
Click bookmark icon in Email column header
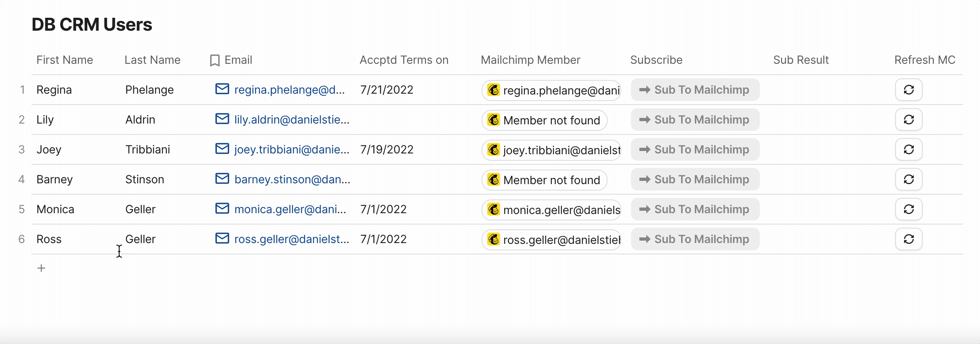coord(215,61)
